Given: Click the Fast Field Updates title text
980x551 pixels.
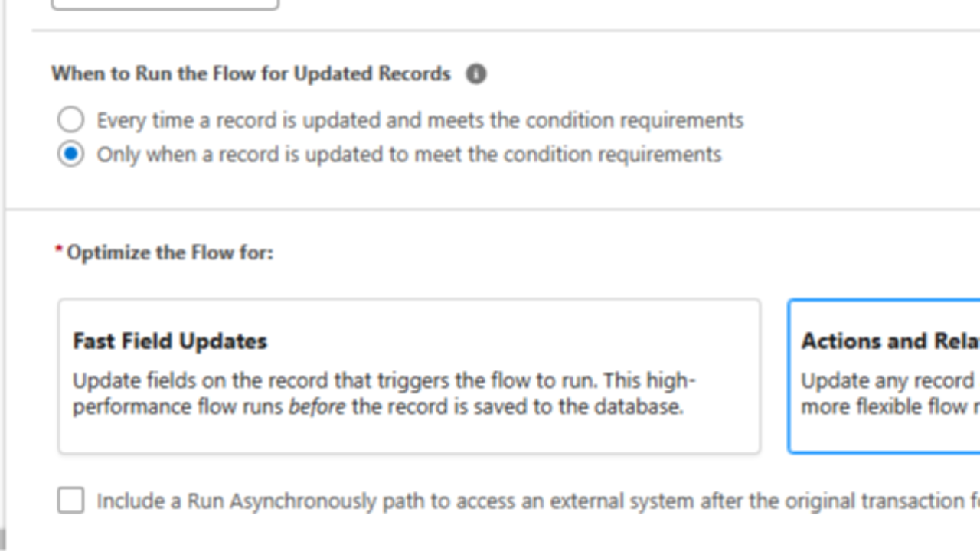Looking at the screenshot, I should click(x=170, y=341).
